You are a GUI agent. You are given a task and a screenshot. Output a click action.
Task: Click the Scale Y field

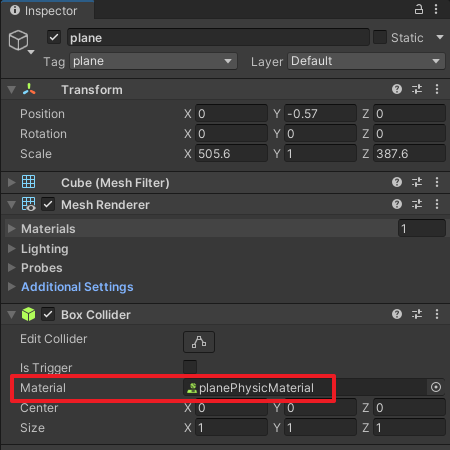(320, 154)
